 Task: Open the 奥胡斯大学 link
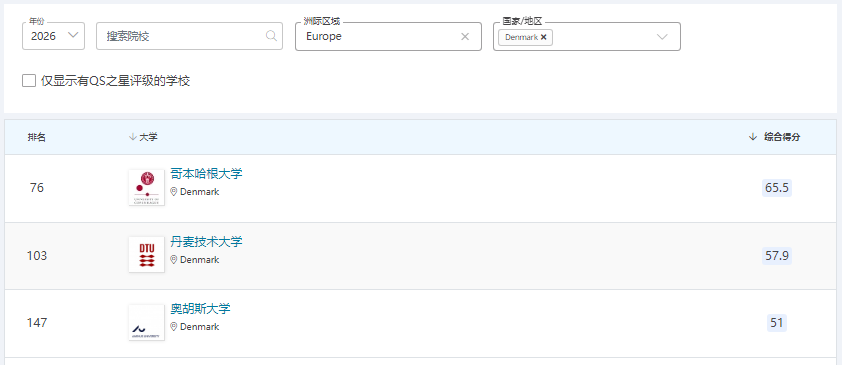200,309
